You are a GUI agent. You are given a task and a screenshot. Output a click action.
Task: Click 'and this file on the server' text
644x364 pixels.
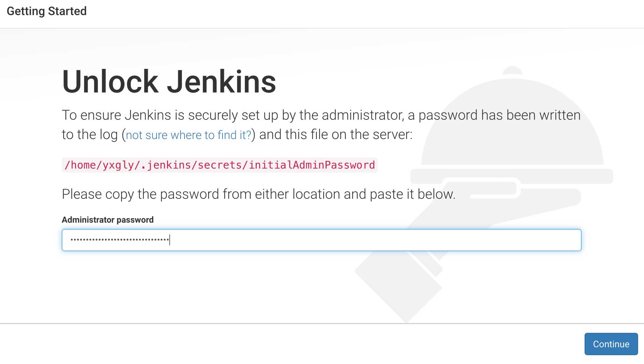(336, 134)
